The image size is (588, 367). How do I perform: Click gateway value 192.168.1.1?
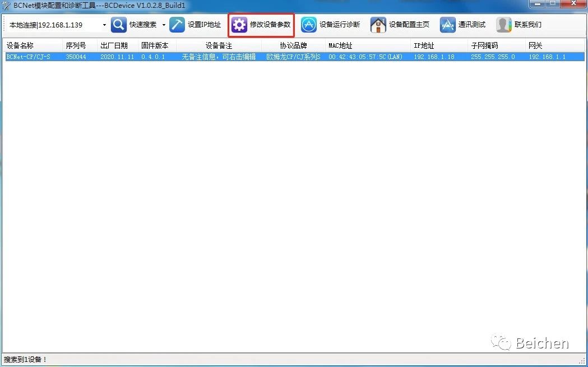(547, 57)
